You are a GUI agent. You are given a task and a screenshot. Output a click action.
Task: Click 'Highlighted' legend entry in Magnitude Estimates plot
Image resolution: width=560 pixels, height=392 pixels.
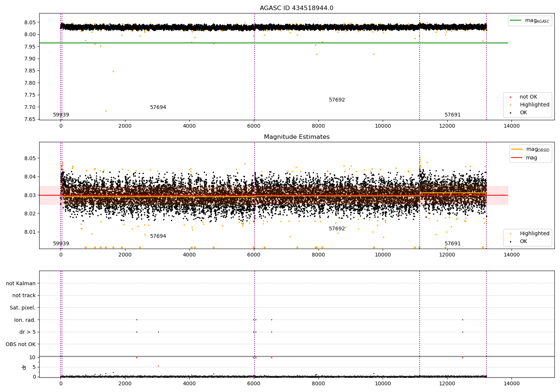click(535, 234)
